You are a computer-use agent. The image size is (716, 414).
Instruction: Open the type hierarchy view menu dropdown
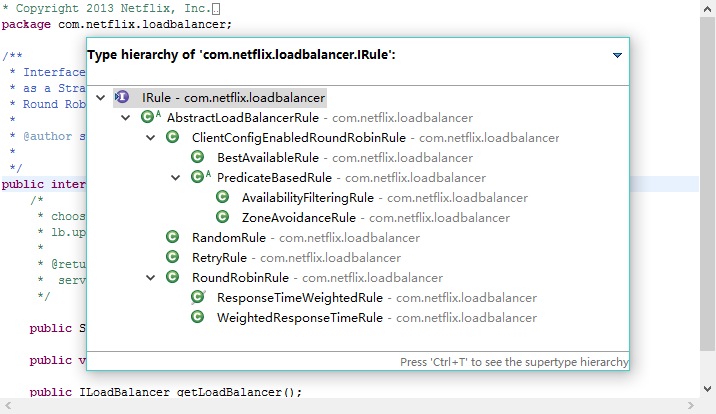point(617,55)
